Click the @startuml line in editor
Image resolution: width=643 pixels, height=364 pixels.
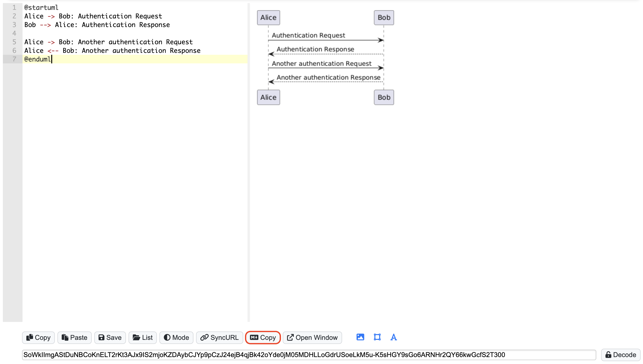click(x=41, y=7)
